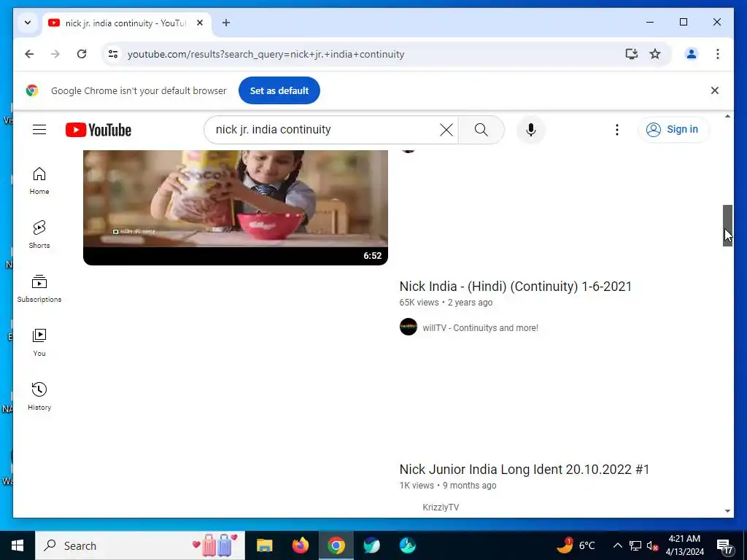Go to the YouTube logo home link
Image resolution: width=747 pixels, height=560 pixels.
98,130
